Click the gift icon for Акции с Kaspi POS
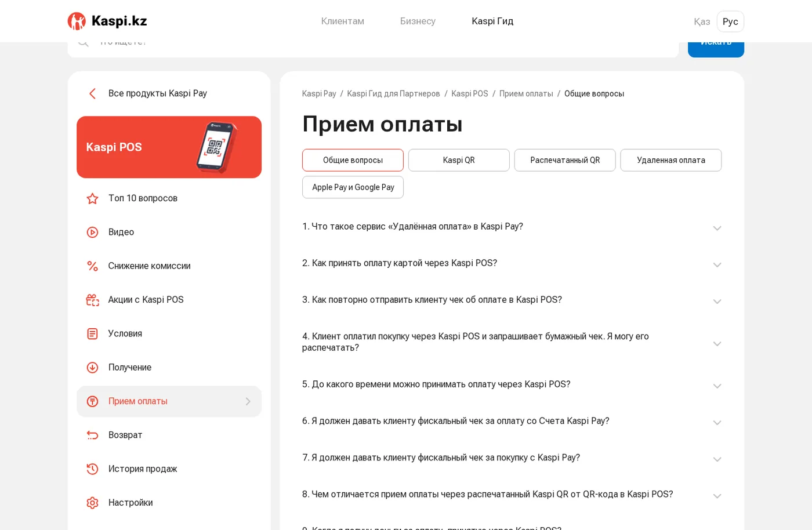The height and width of the screenshot is (530, 812). 92,300
